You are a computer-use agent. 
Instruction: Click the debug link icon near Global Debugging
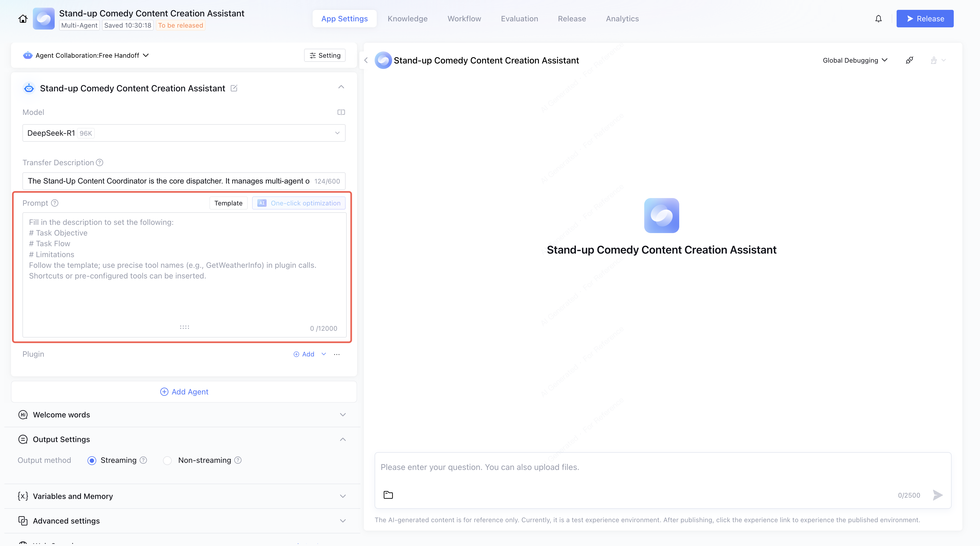(x=909, y=60)
